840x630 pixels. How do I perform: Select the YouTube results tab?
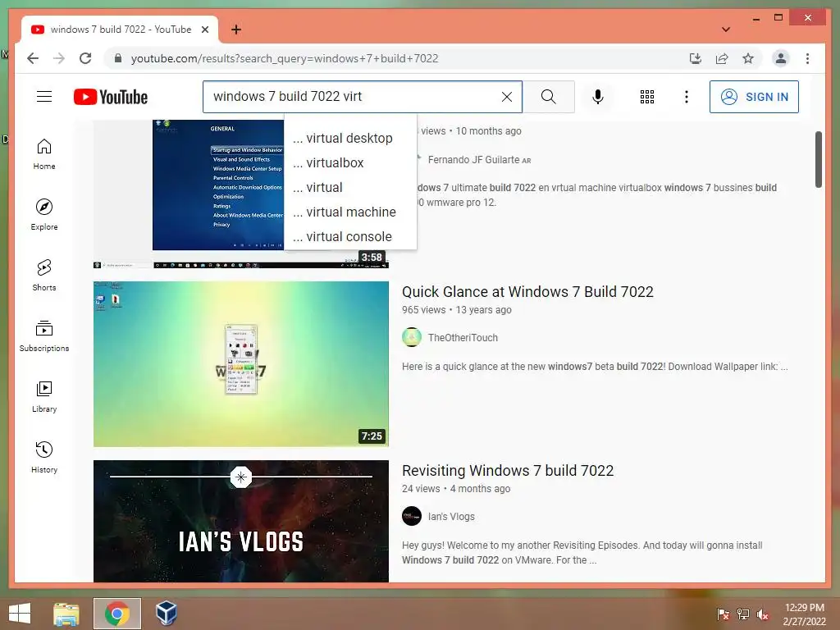click(x=120, y=30)
